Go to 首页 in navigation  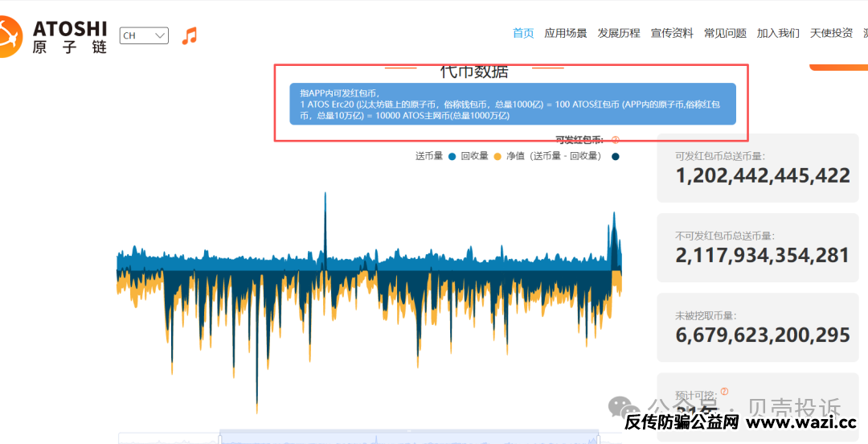coord(523,33)
